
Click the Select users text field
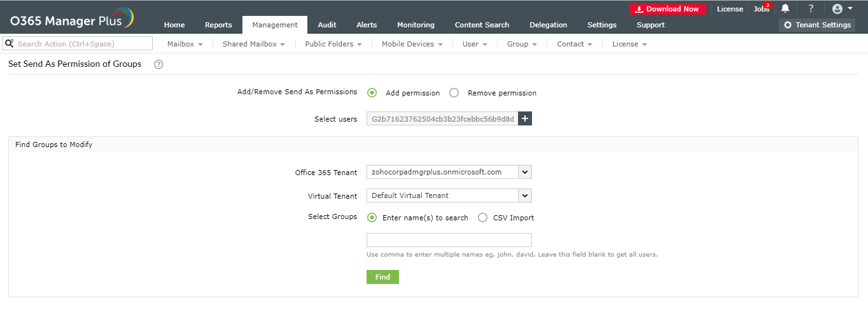442,118
